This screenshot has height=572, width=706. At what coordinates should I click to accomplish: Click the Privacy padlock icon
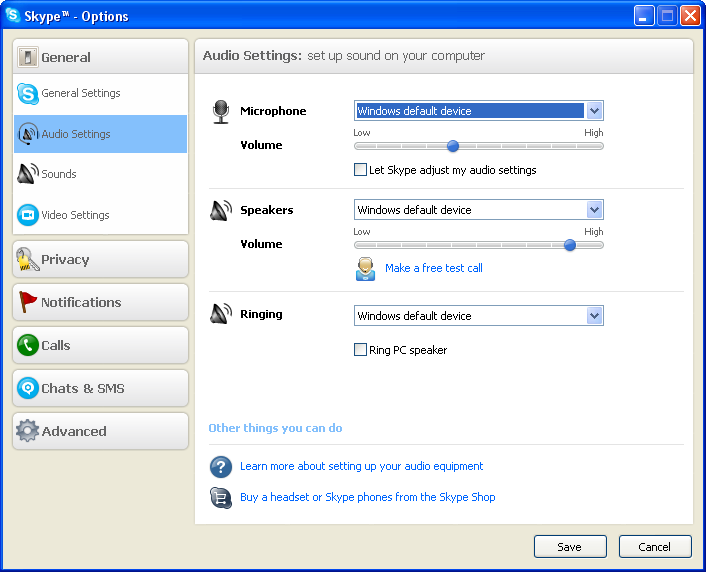pos(27,259)
